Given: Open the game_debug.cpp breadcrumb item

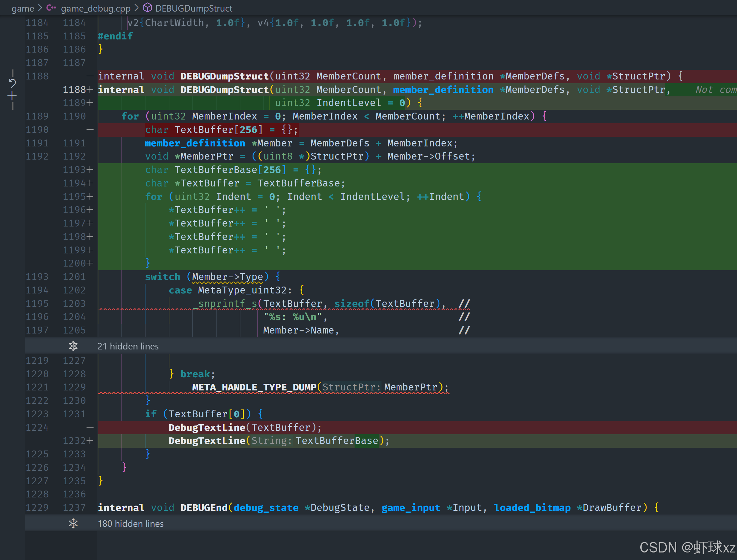Looking at the screenshot, I should click(95, 8).
